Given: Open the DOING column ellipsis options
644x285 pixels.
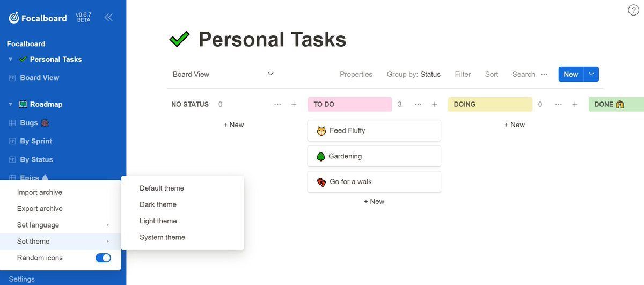Looking at the screenshot, I should point(559,105).
